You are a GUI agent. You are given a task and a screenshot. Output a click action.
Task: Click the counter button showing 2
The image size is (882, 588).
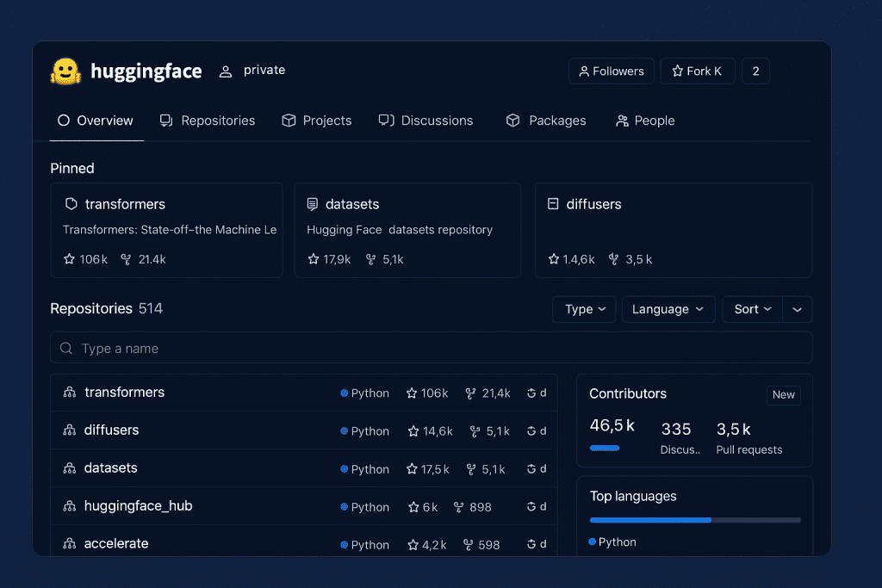755,71
